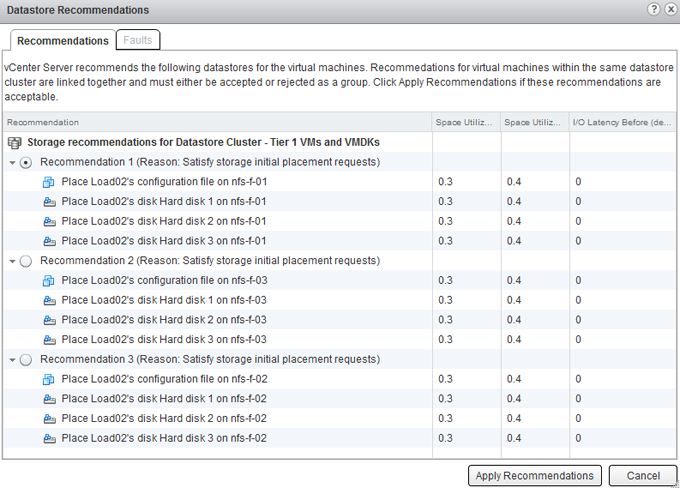Collapse the Recommendation 1 tree group

[11, 162]
